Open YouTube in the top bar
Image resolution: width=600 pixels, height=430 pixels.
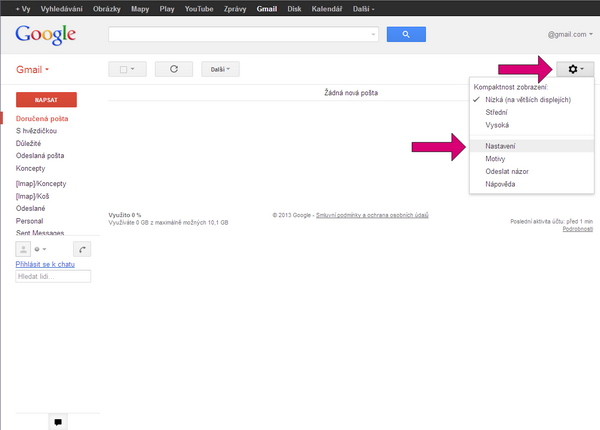tap(199, 9)
